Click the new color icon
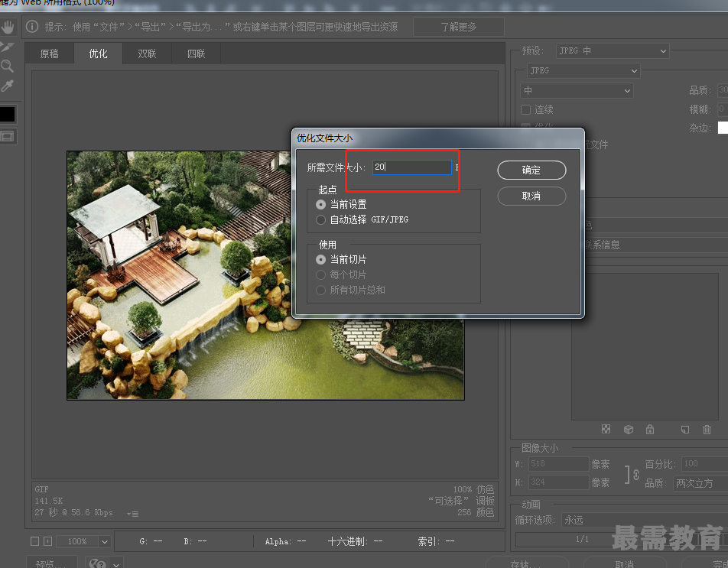 pyautogui.click(x=685, y=429)
